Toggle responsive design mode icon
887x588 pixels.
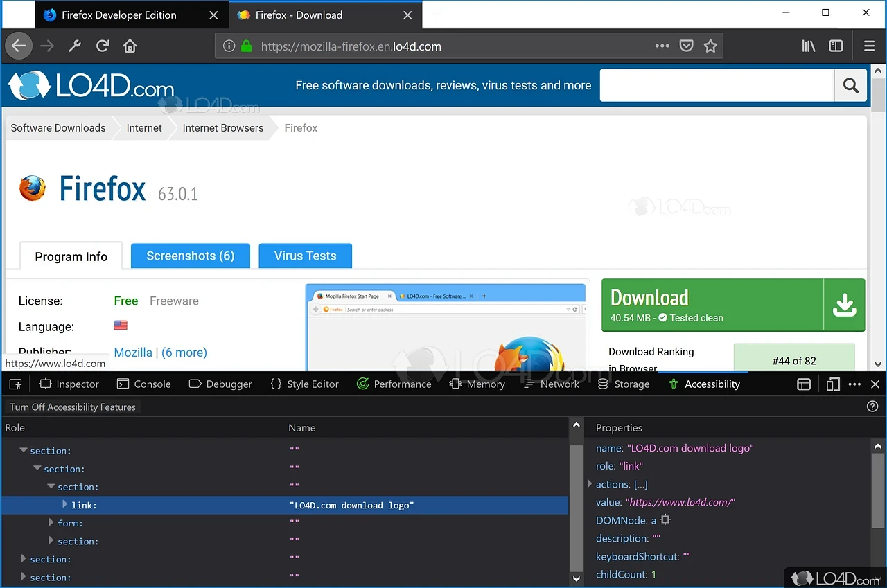[833, 384]
